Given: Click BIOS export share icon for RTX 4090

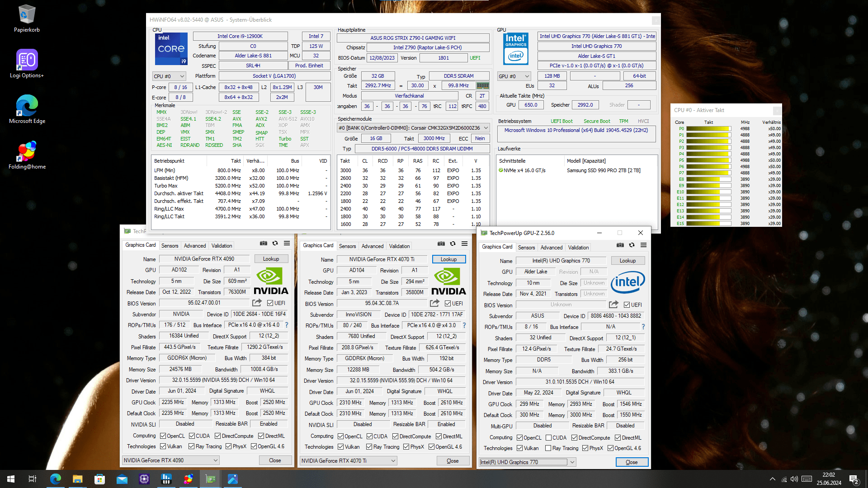Looking at the screenshot, I should pyautogui.click(x=257, y=303).
